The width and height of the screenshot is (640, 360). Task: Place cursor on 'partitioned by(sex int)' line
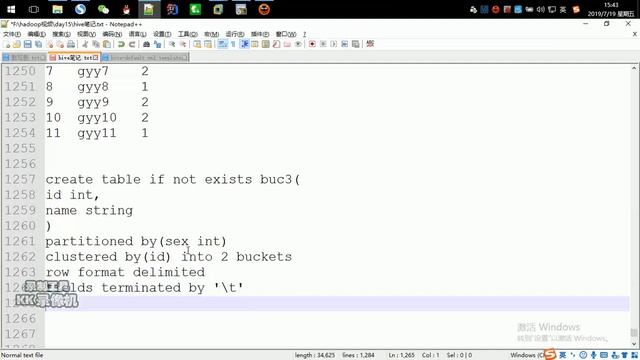point(136,242)
